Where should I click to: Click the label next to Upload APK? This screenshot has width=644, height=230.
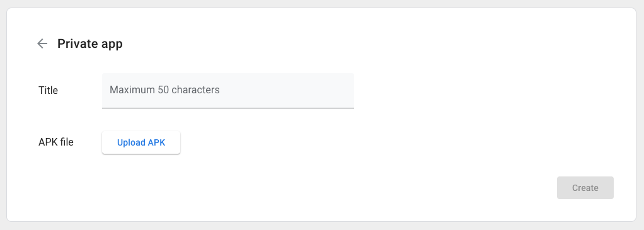[x=56, y=142]
